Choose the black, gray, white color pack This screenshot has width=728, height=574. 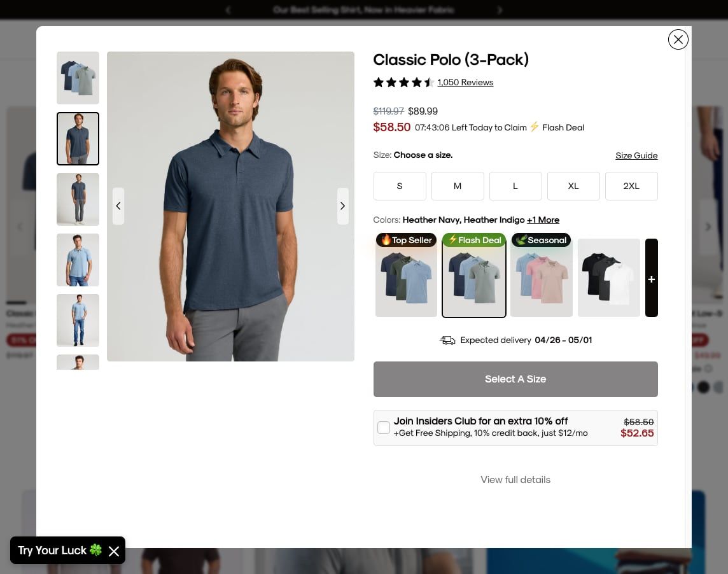pos(608,277)
